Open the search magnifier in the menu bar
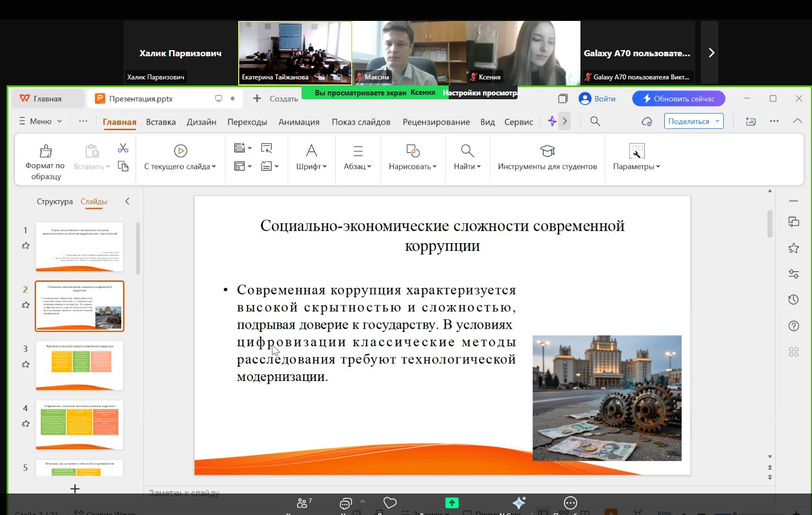This screenshot has width=812, height=515. point(595,121)
